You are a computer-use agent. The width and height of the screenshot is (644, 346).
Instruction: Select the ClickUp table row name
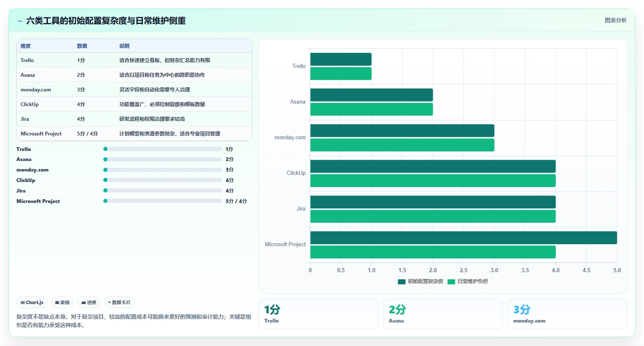[x=29, y=104]
